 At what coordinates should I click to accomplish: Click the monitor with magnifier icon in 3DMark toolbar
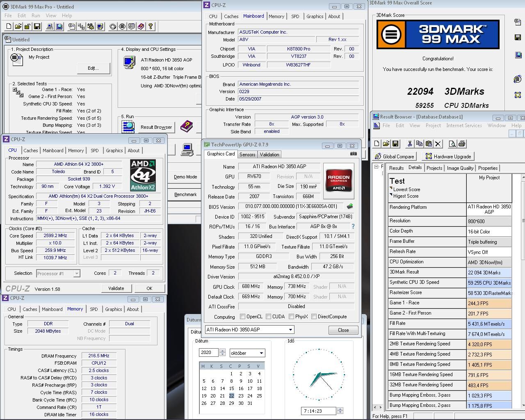tap(59, 26)
